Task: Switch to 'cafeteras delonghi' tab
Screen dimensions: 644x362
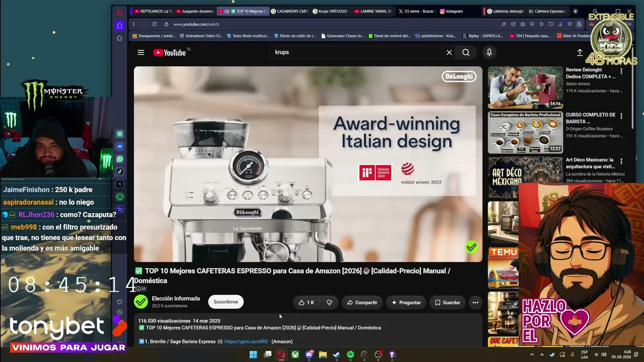Action: point(505,11)
